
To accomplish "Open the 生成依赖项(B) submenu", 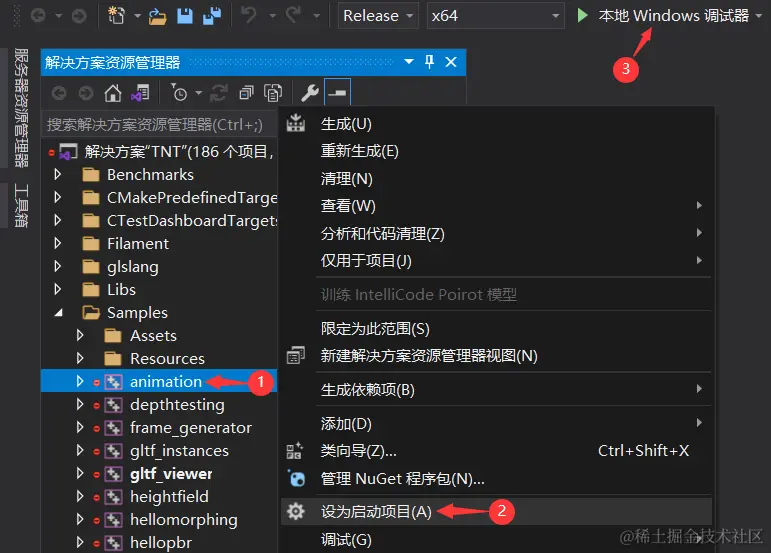I will pyautogui.click(x=496, y=389).
